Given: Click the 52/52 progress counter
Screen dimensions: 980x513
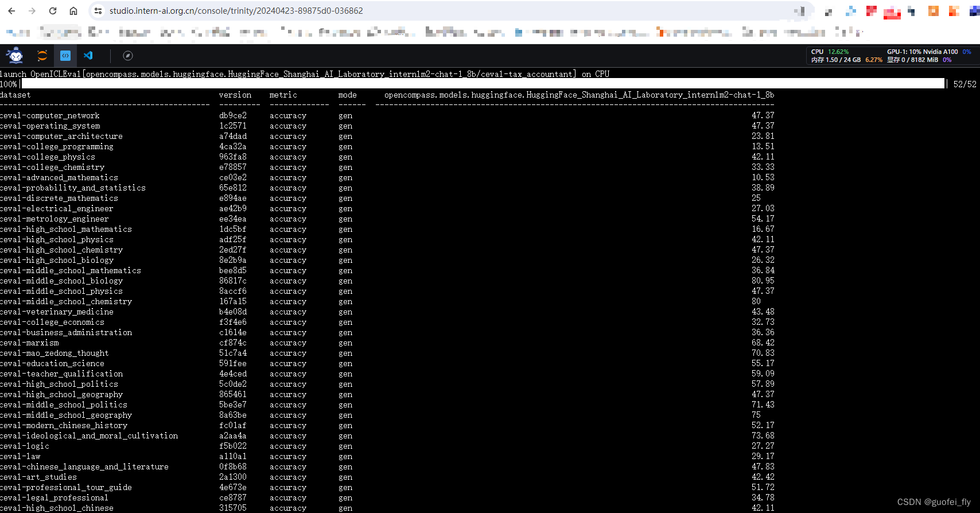Looking at the screenshot, I should [x=965, y=84].
